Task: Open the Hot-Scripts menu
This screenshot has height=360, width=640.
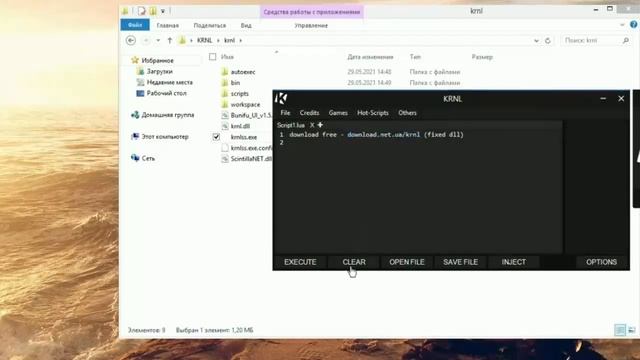Action: click(373, 113)
